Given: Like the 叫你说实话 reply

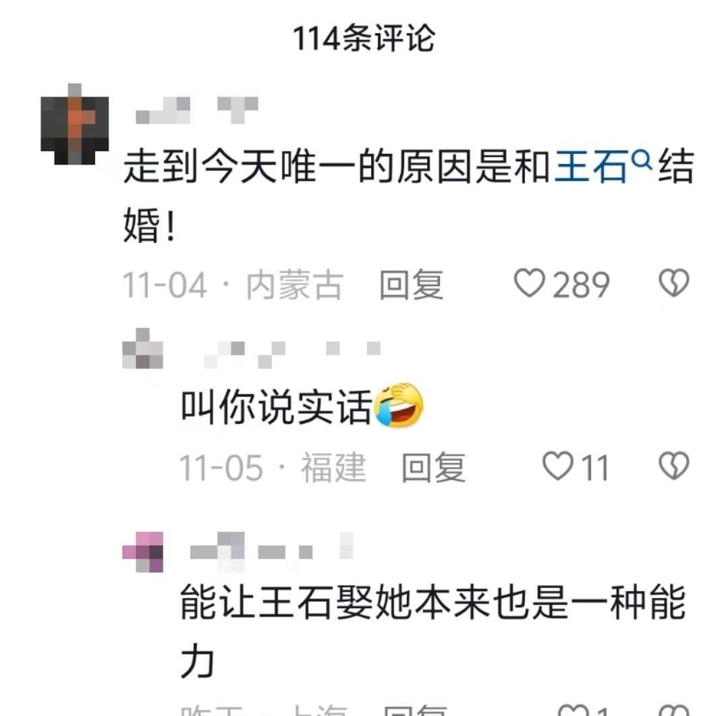Looking at the screenshot, I should tap(557, 466).
